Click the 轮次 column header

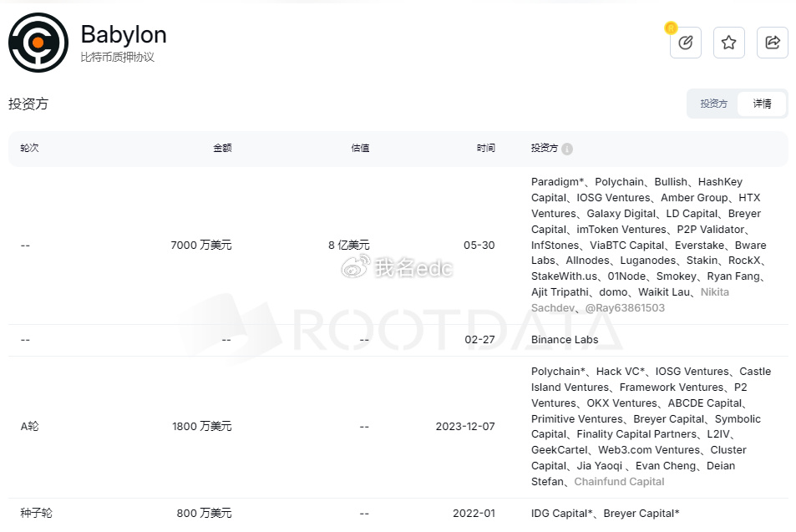coord(29,148)
